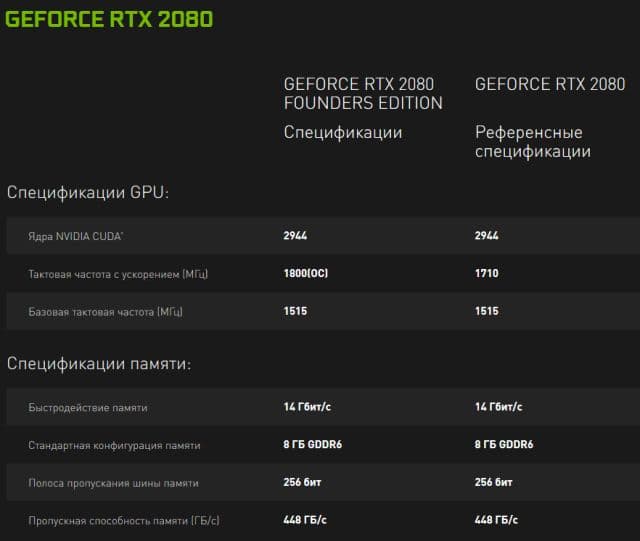The image size is (640, 541).
Task: Select the Ядра NVIDIA CUDA row label
Action: click(78, 236)
